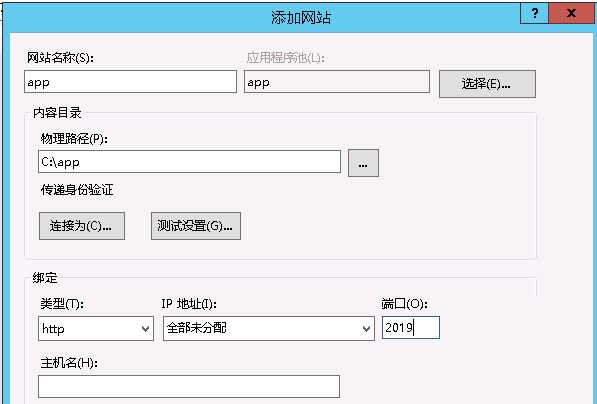Click the 物理路径(P) label

(x=74, y=139)
